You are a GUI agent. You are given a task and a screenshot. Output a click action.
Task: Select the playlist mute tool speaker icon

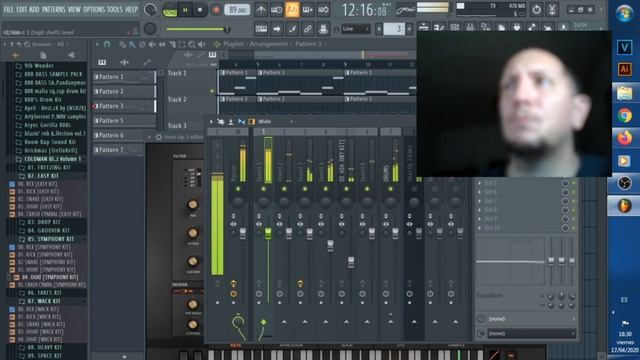[152, 44]
